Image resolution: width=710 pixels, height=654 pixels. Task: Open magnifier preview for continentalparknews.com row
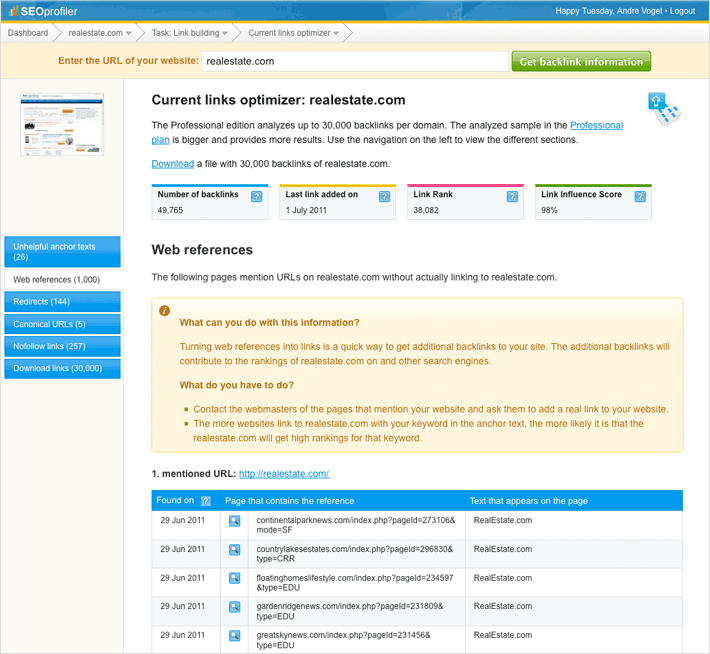pos(234,521)
